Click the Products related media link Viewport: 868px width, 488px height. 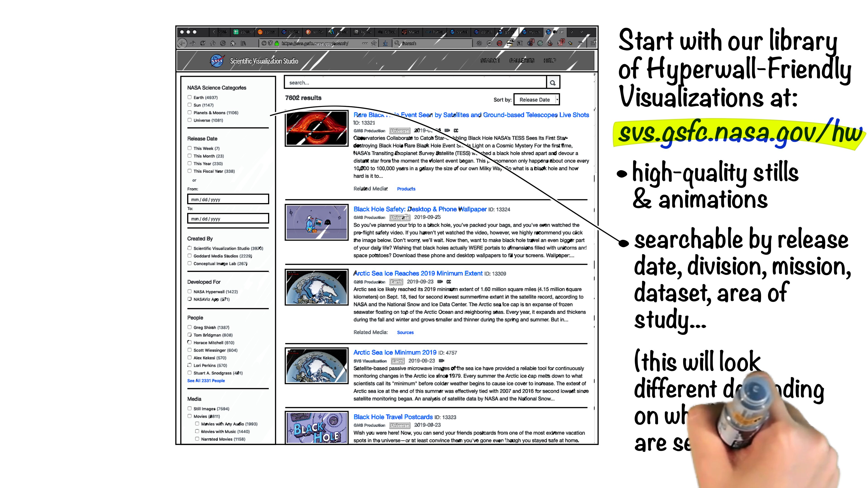click(x=406, y=189)
